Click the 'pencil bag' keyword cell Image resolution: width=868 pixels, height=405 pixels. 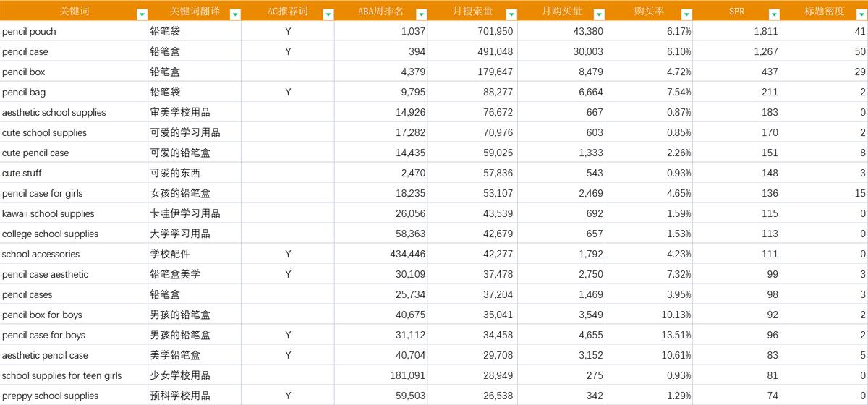[74, 92]
